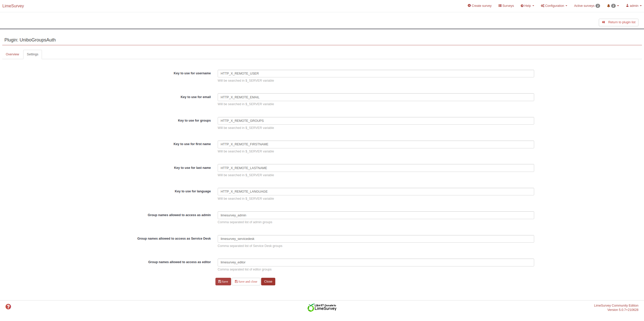Open the Surveys list link
Image resolution: width=644 pixels, height=321 pixels.
pos(506,6)
